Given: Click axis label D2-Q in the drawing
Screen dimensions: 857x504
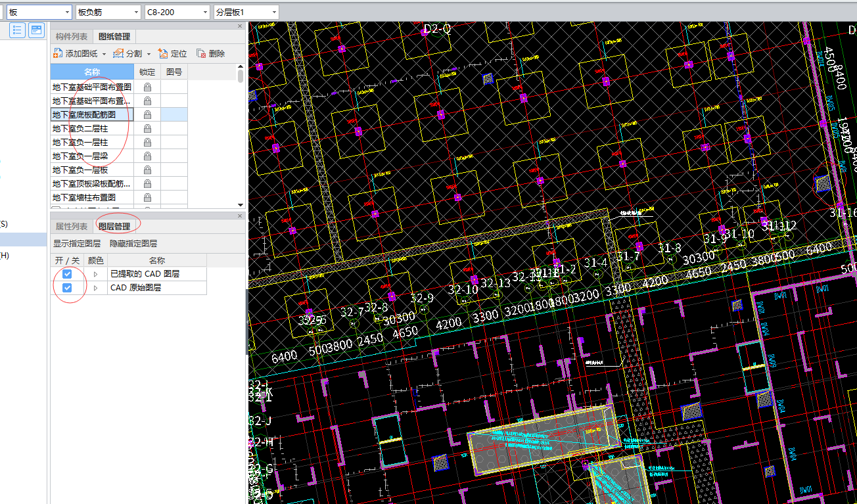Looking at the screenshot, I should (x=437, y=29).
